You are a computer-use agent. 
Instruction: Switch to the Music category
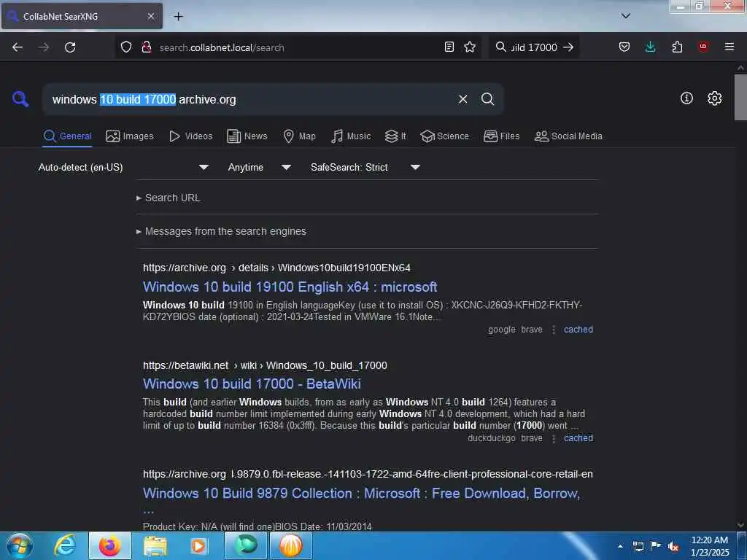pos(351,136)
